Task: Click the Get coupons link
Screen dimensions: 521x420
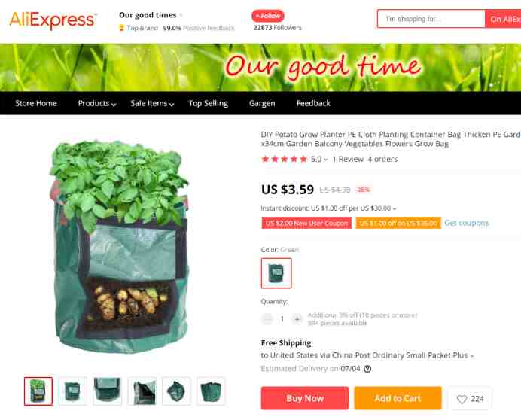Action: (467, 223)
